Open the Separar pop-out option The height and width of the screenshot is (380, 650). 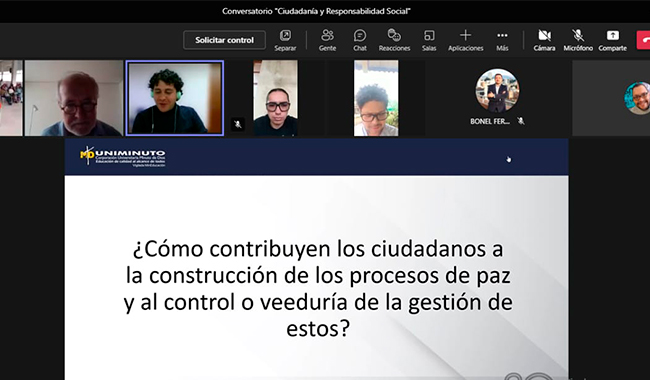tap(285, 40)
